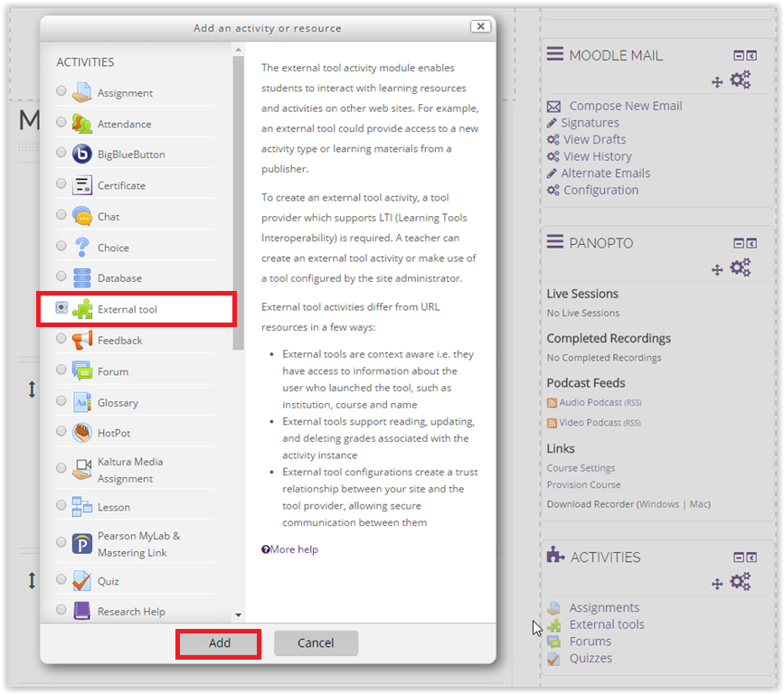This screenshot has width=784, height=694.
Task: Click the Video Podcast RSS icon
Action: 552,423
